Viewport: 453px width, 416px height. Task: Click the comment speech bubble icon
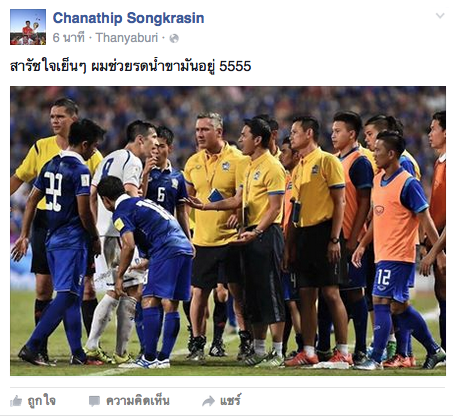click(94, 401)
